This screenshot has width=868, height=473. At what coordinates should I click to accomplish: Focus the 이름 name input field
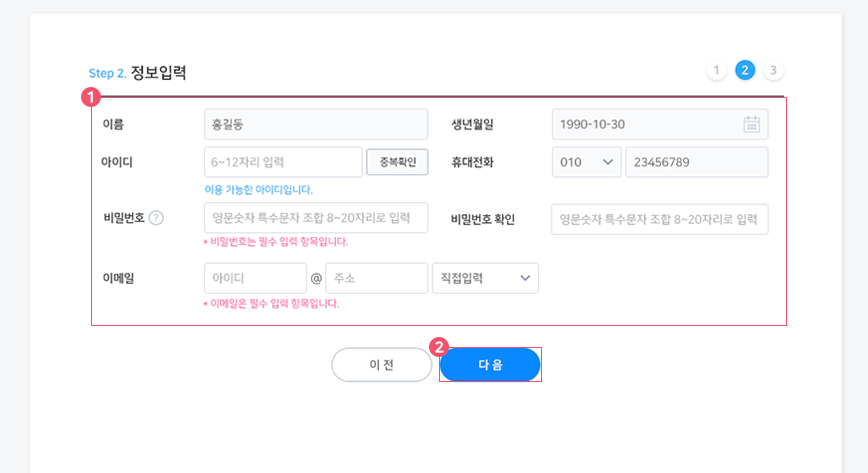316,124
